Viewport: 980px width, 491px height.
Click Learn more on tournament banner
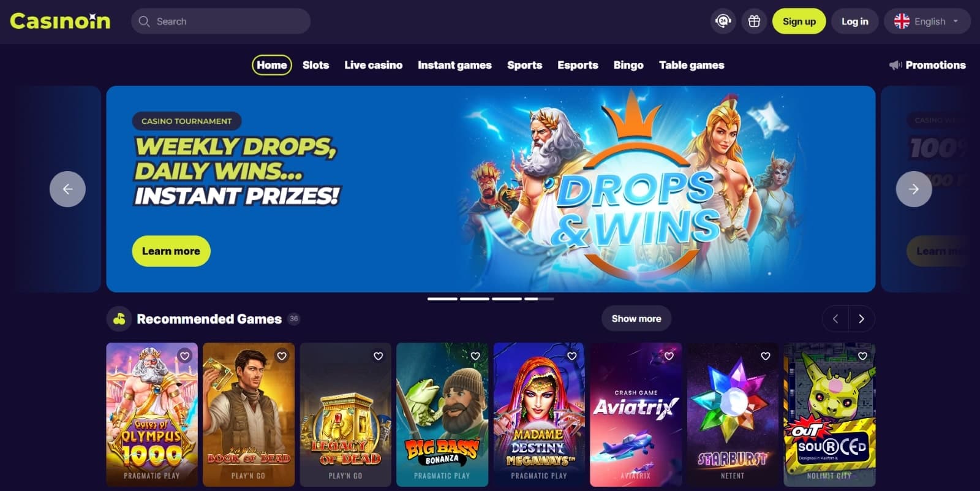coord(171,251)
